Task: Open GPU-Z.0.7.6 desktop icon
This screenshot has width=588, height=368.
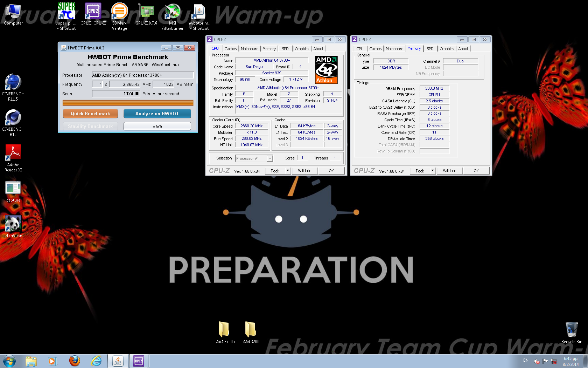Action: point(146,14)
